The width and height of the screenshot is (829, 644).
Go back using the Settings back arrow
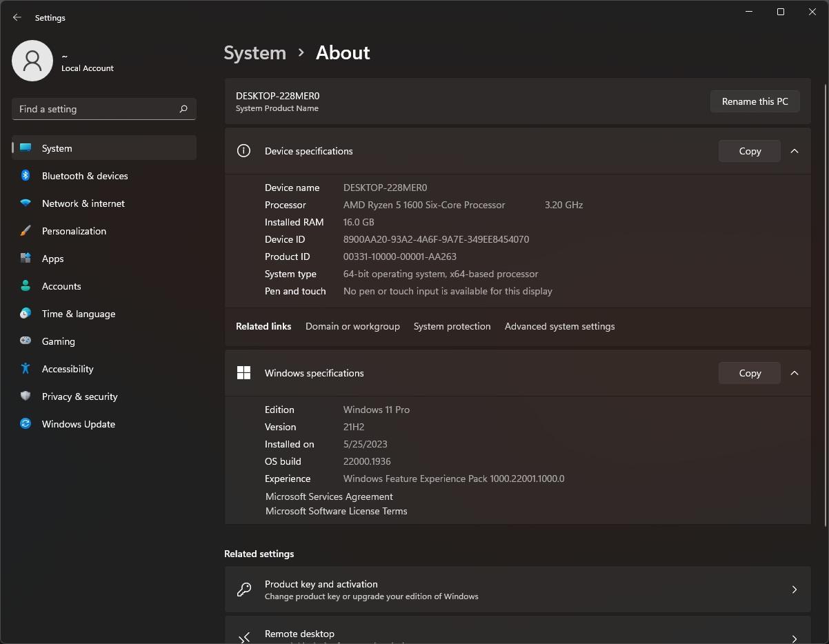pyautogui.click(x=17, y=18)
